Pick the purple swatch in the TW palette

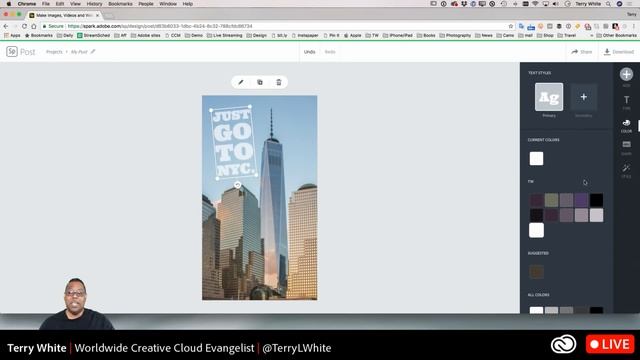tap(581, 200)
